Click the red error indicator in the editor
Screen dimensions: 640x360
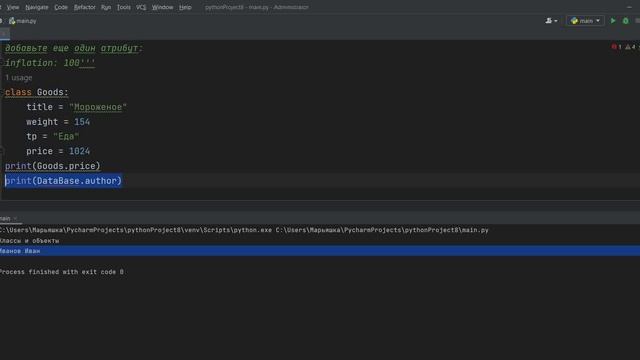click(616, 47)
